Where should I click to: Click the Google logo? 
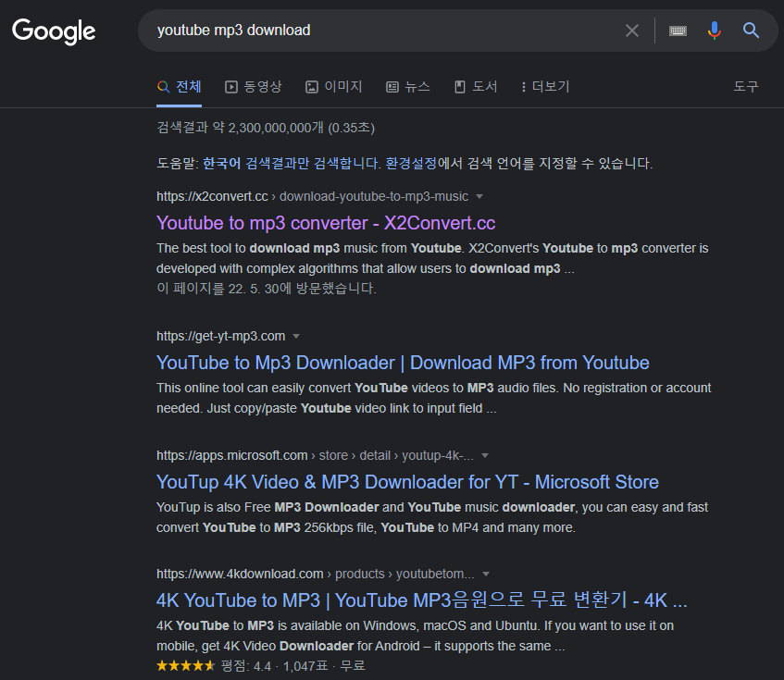tap(54, 31)
